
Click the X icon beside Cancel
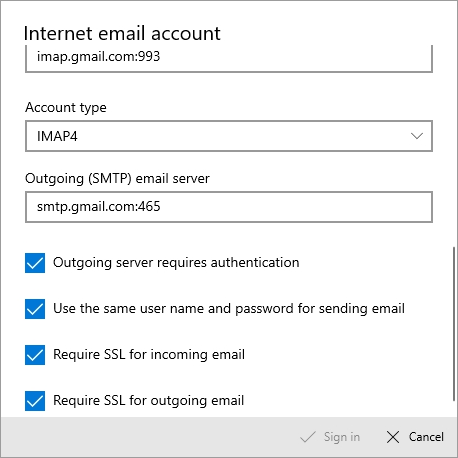click(x=393, y=437)
